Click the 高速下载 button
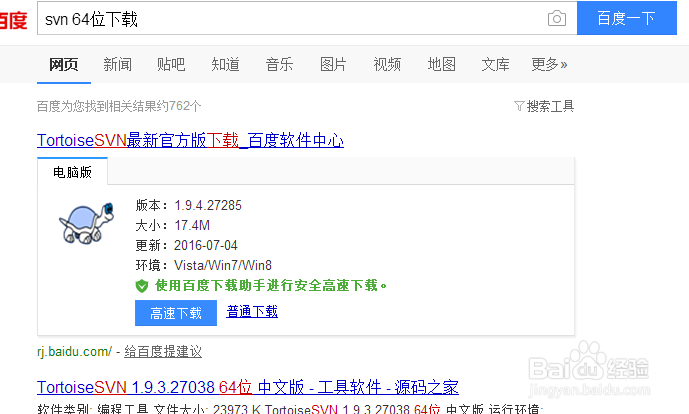The image size is (689, 414). [176, 313]
